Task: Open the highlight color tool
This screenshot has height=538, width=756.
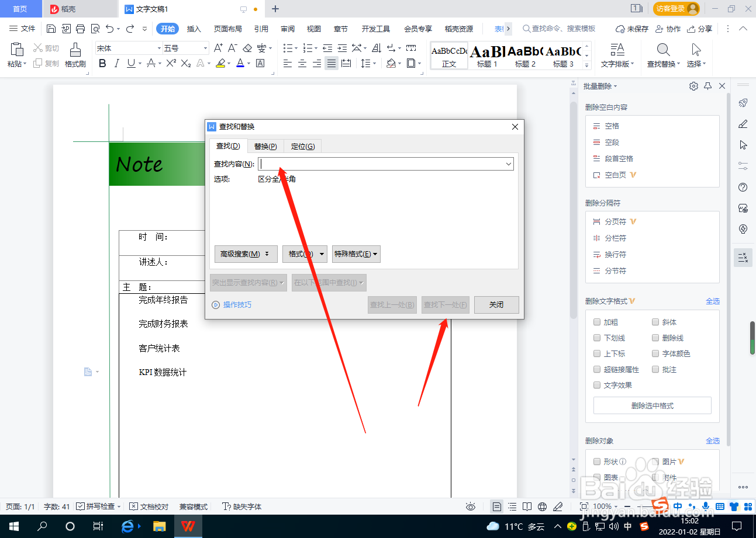Action: 220,63
